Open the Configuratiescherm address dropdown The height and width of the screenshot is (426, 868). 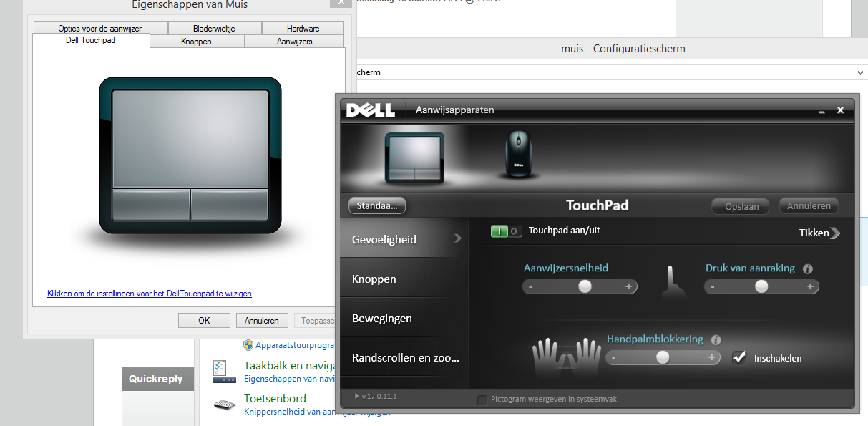point(860,72)
